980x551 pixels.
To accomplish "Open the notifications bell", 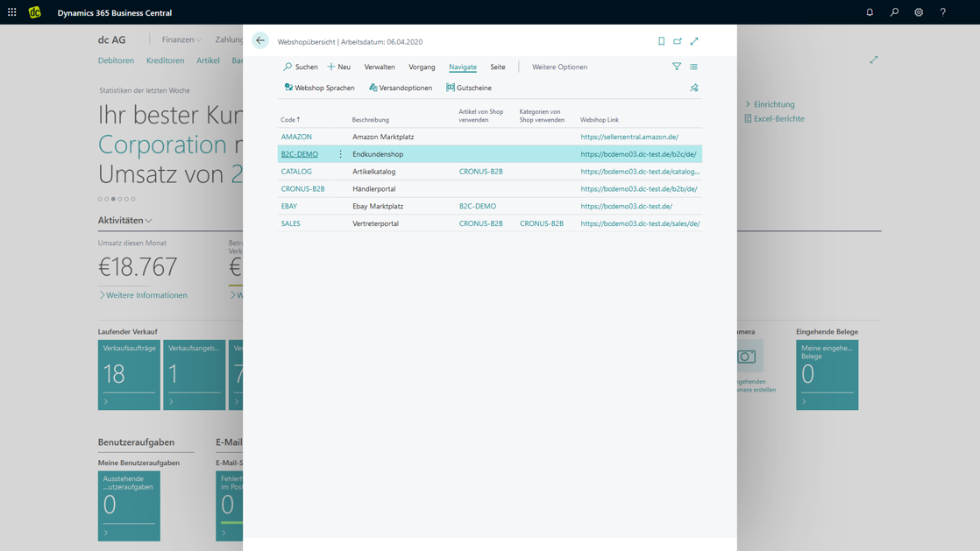I will 870,12.
